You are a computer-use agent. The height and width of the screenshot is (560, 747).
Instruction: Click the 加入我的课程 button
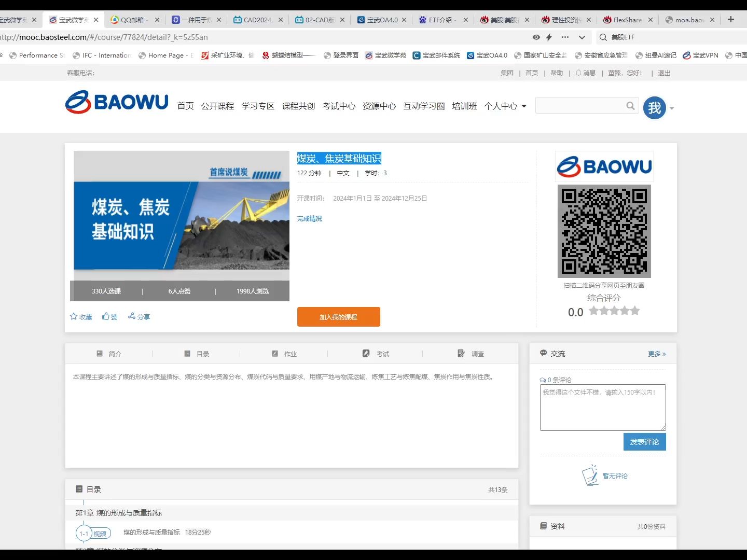[338, 317]
